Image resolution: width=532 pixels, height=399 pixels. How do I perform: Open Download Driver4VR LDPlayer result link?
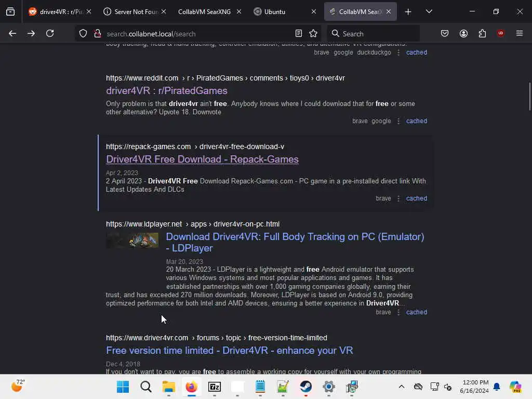click(x=295, y=242)
